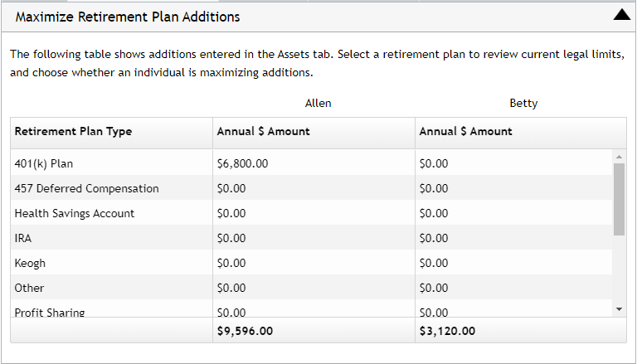
Task: Click the table's vertical scrollbar thumb
Action: pyautogui.click(x=619, y=199)
